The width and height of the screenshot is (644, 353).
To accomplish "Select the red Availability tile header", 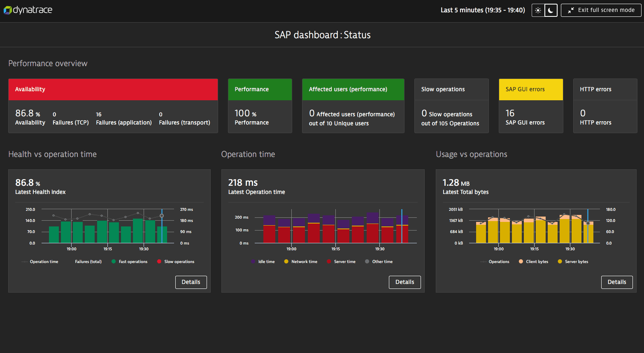I will coord(113,89).
